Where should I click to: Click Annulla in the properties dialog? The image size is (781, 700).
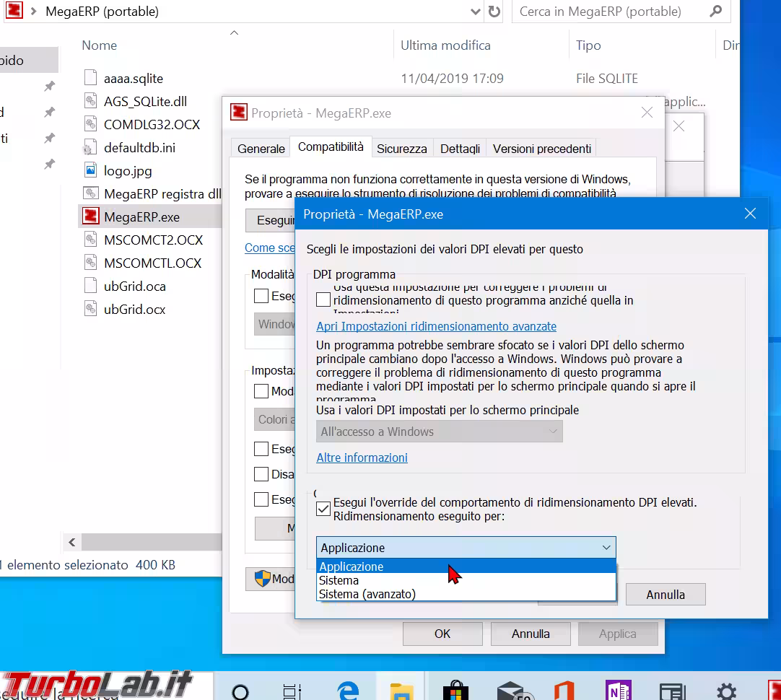(x=531, y=634)
